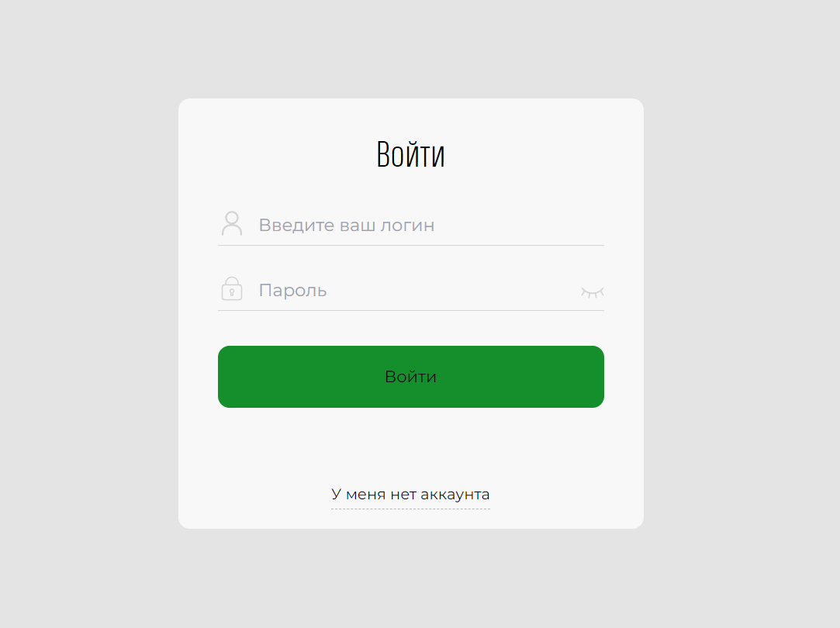Show the password using the closed-eye icon
The height and width of the screenshot is (628, 840).
(593, 292)
